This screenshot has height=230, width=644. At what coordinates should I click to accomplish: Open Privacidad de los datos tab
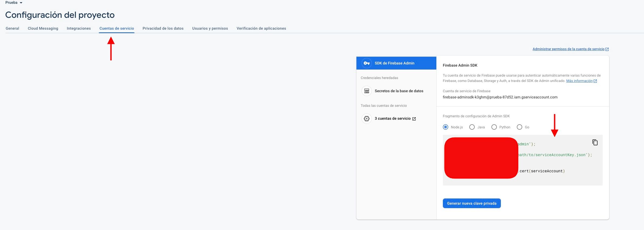click(163, 28)
